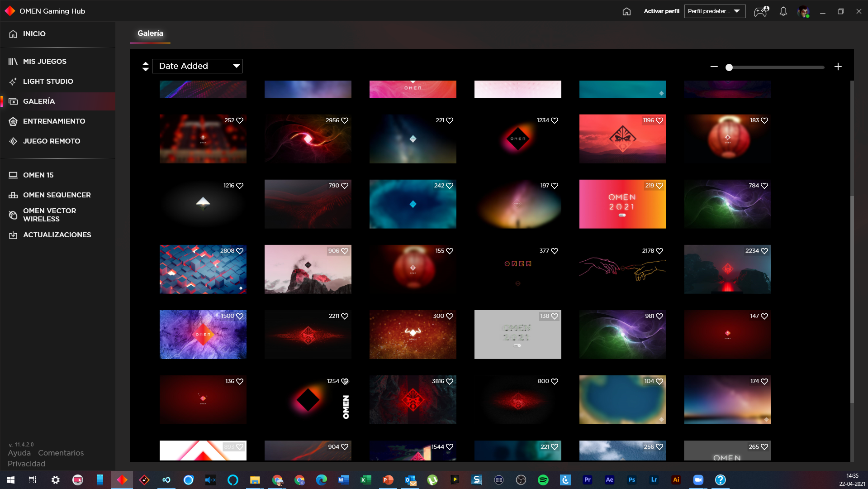Click the minus icon to shrink thumbnails

coord(714,67)
